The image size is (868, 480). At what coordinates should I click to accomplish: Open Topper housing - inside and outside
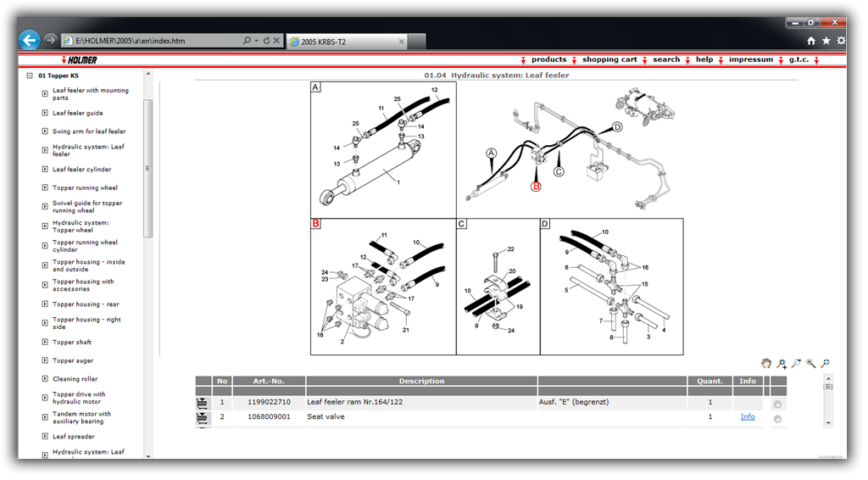point(88,265)
